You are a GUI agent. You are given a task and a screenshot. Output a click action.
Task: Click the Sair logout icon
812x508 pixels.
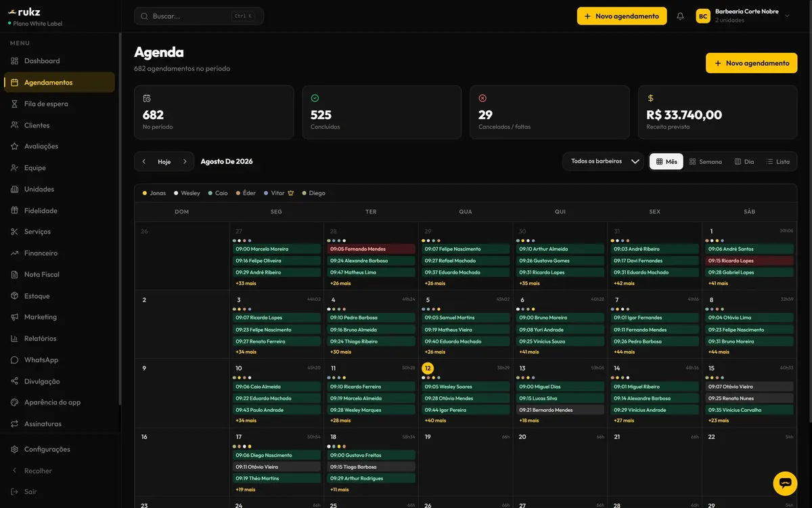coord(15,492)
